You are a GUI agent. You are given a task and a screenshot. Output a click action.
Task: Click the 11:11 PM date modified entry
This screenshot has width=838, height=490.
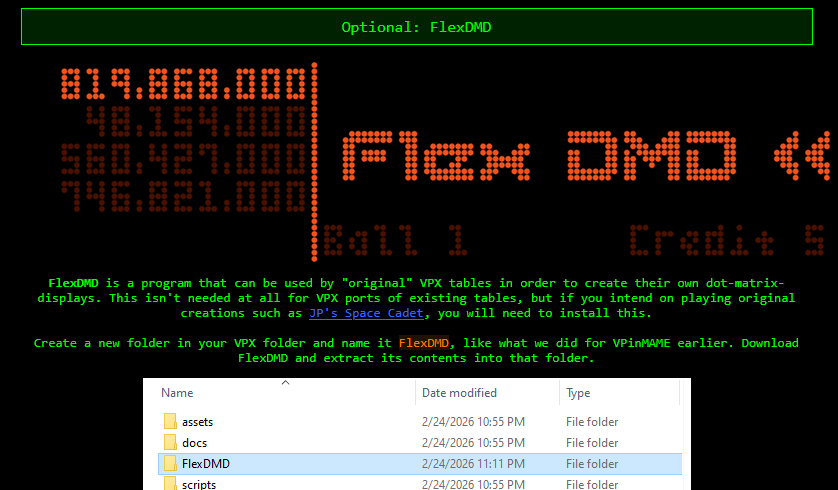pyautogui.click(x=472, y=464)
